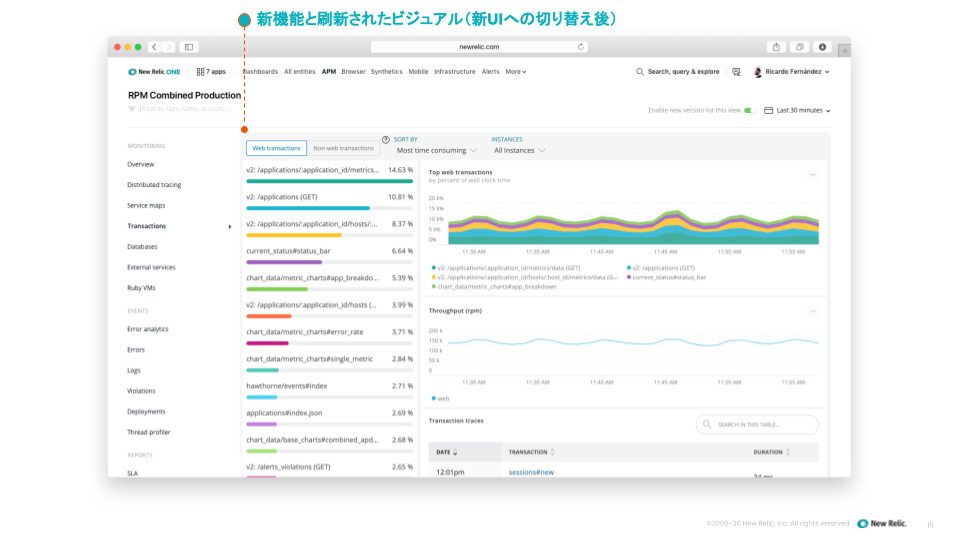Go to Synthetics in top navigation
Image resolution: width=960 pixels, height=540 pixels.
coord(386,72)
